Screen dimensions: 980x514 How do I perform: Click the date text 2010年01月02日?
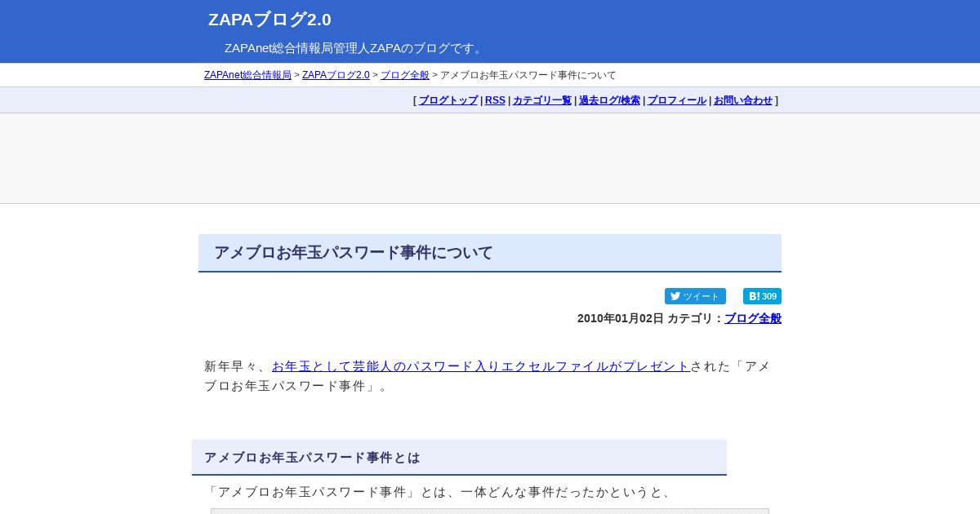pos(621,318)
